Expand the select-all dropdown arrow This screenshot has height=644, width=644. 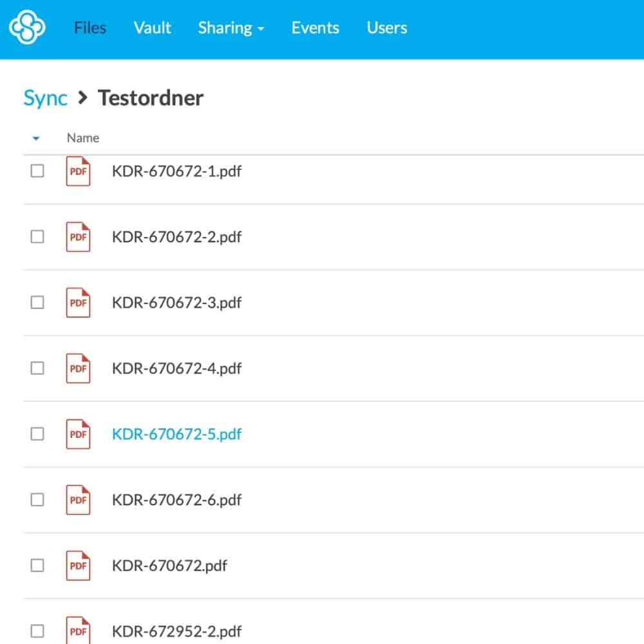coord(36,138)
